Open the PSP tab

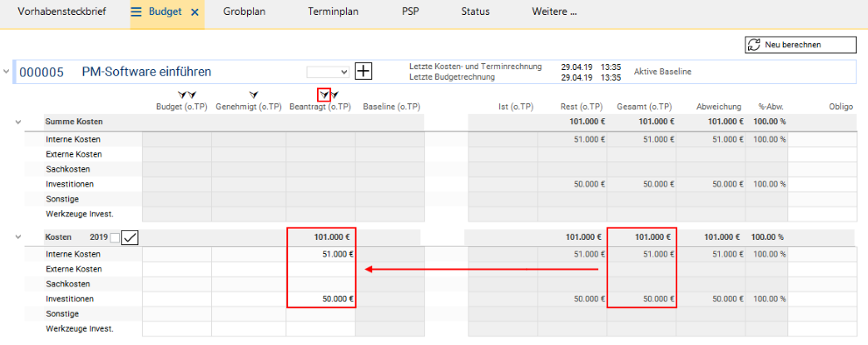pos(410,11)
